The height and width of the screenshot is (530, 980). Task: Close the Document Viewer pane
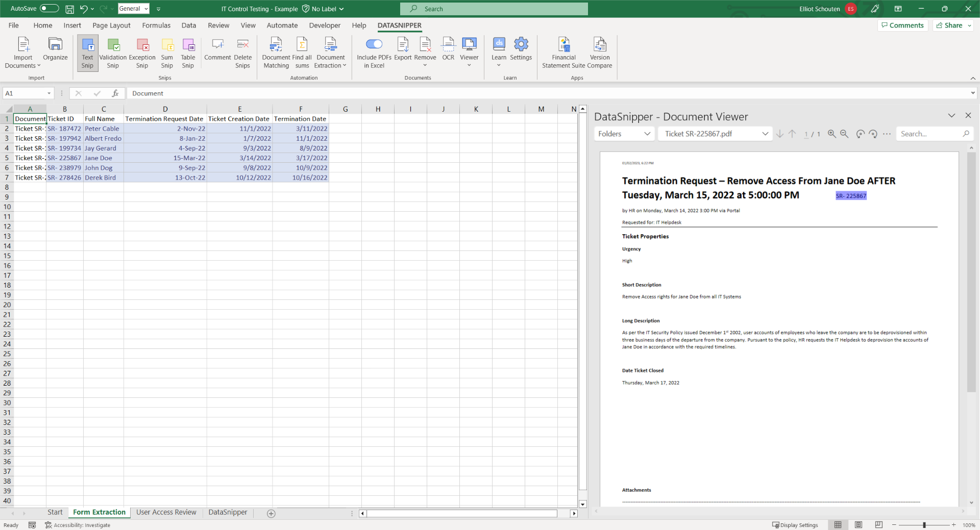click(x=968, y=116)
